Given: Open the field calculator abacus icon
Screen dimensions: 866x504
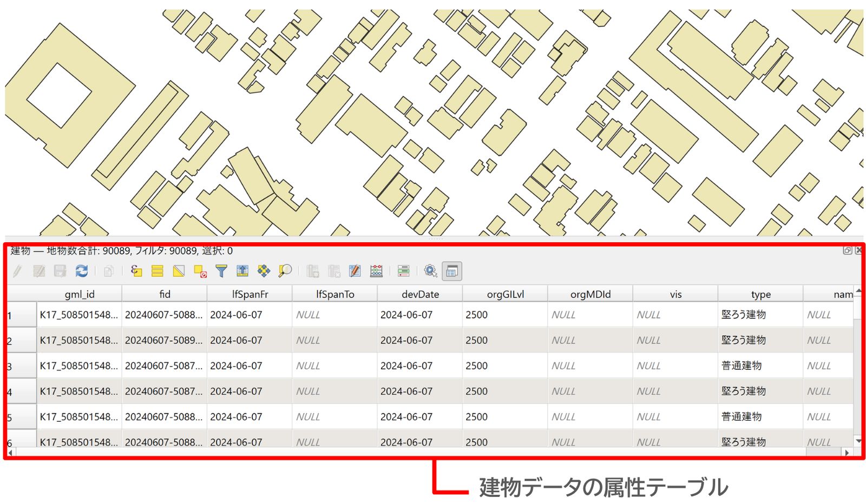Looking at the screenshot, I should [377, 271].
